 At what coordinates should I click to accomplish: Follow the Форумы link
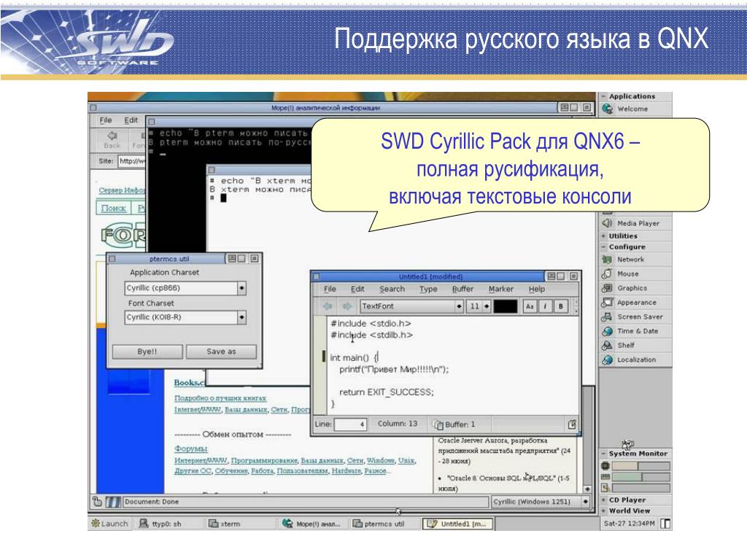[x=190, y=448]
